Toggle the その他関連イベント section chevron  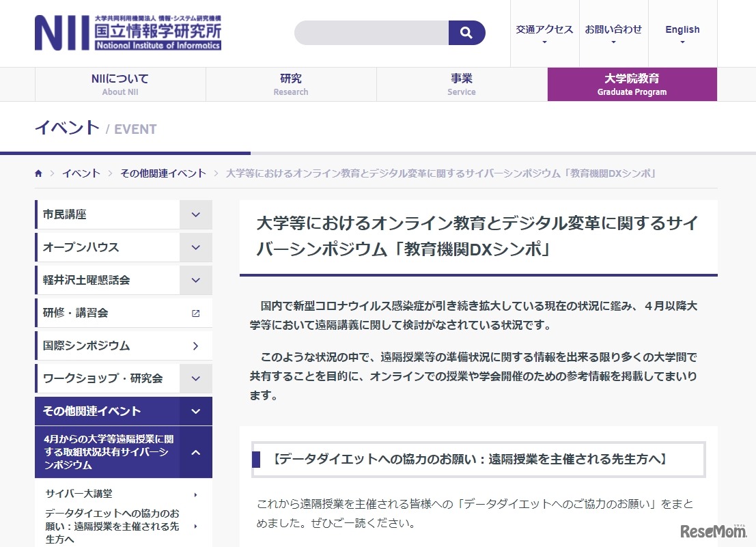tap(195, 411)
